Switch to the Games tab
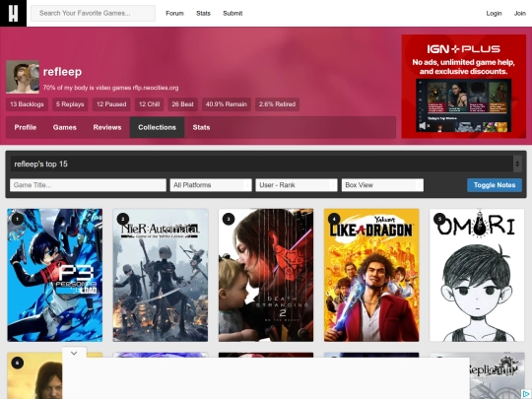This screenshot has width=532, height=399. pyautogui.click(x=64, y=127)
